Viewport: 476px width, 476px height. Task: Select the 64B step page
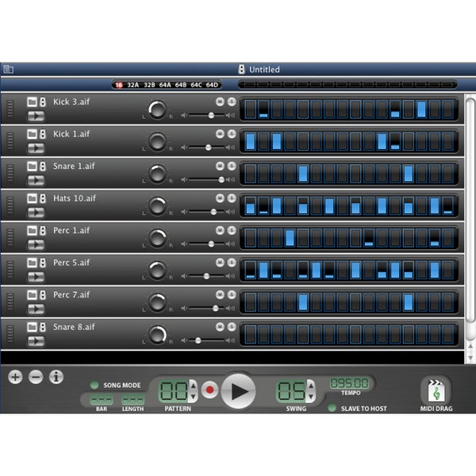(181, 85)
